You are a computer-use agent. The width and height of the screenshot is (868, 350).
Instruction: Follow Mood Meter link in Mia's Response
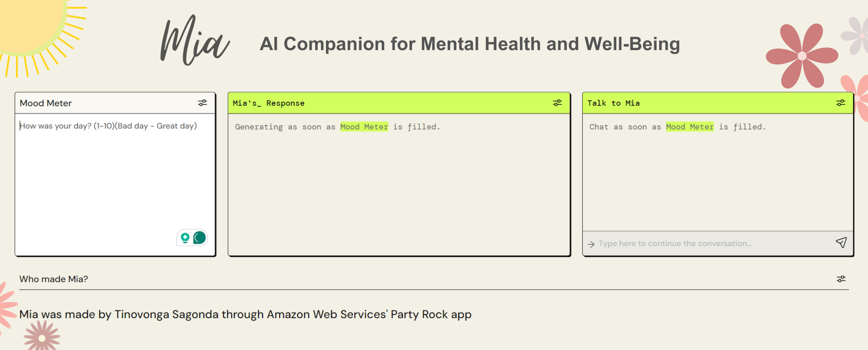point(364,127)
